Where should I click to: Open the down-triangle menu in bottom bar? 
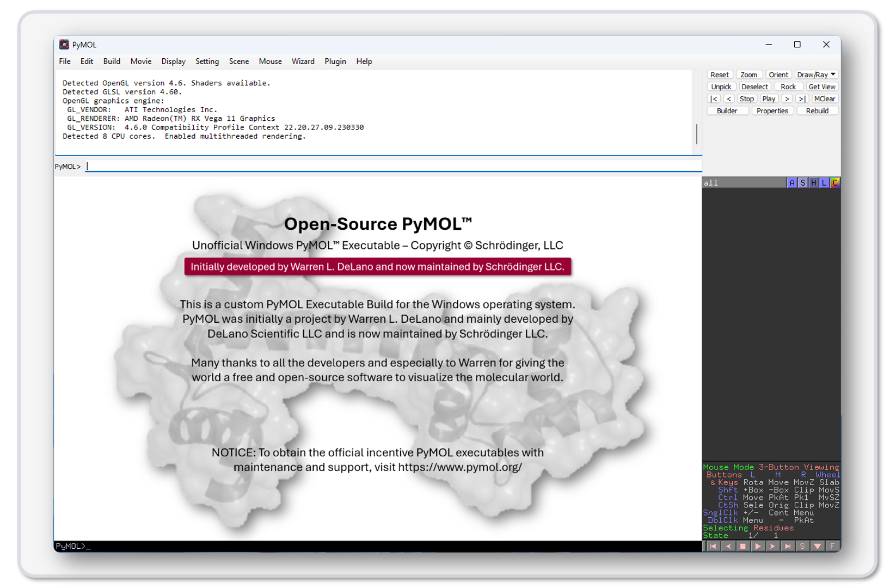click(x=817, y=546)
